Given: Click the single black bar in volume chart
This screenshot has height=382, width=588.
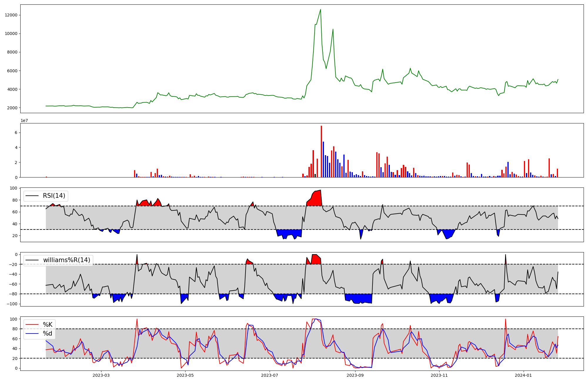Looking at the screenshot, I should pyautogui.click(x=315, y=175).
